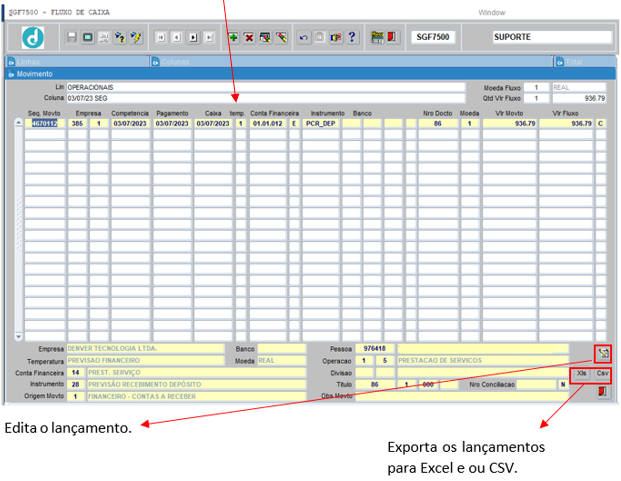Screen dimensions: 621x481
Task: Click the Nro Conciliacao field
Action: point(537,384)
